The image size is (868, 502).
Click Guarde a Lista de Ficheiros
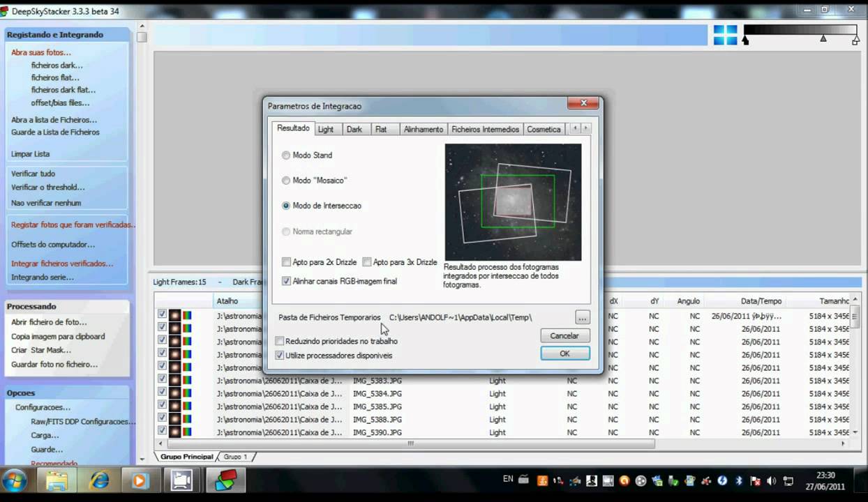click(x=55, y=132)
